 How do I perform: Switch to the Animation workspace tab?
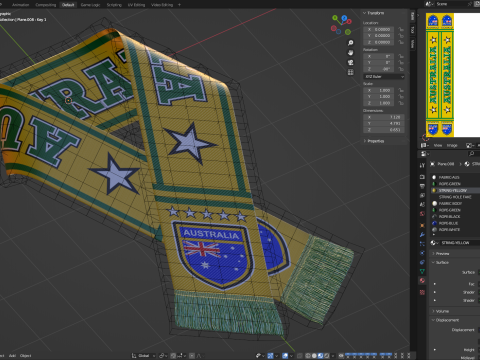[x=21, y=5]
